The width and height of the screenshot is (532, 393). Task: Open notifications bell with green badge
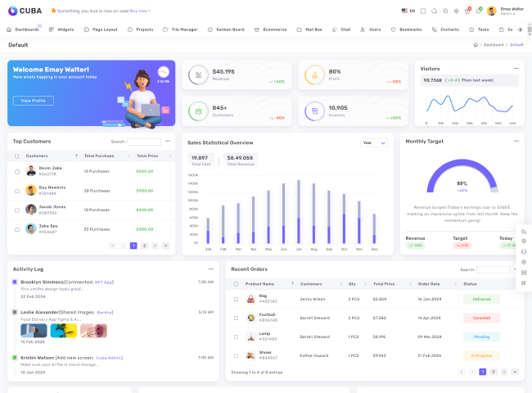pyautogui.click(x=479, y=11)
